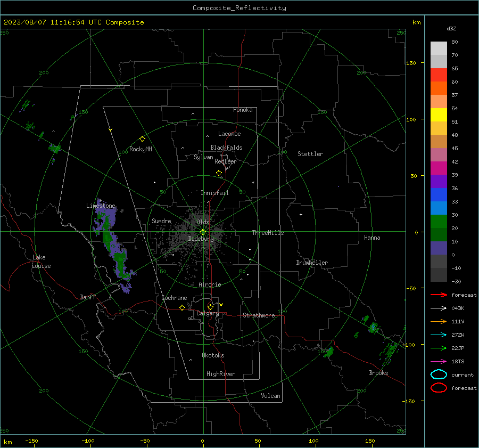This screenshot has width=479, height=448.
Task: Click the Blackfalds city label
Action: (x=226, y=148)
